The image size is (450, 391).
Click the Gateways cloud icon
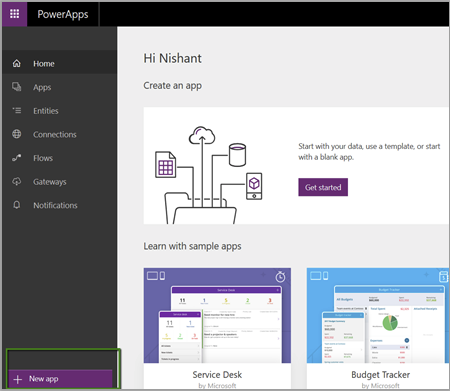16,181
